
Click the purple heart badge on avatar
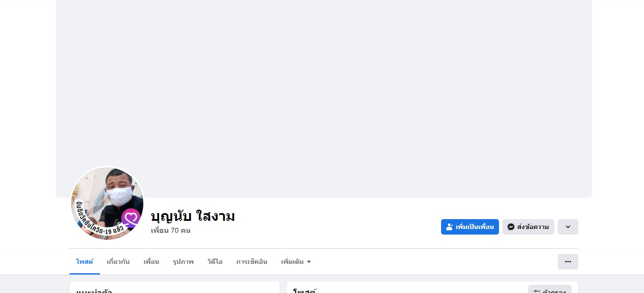[x=131, y=218]
